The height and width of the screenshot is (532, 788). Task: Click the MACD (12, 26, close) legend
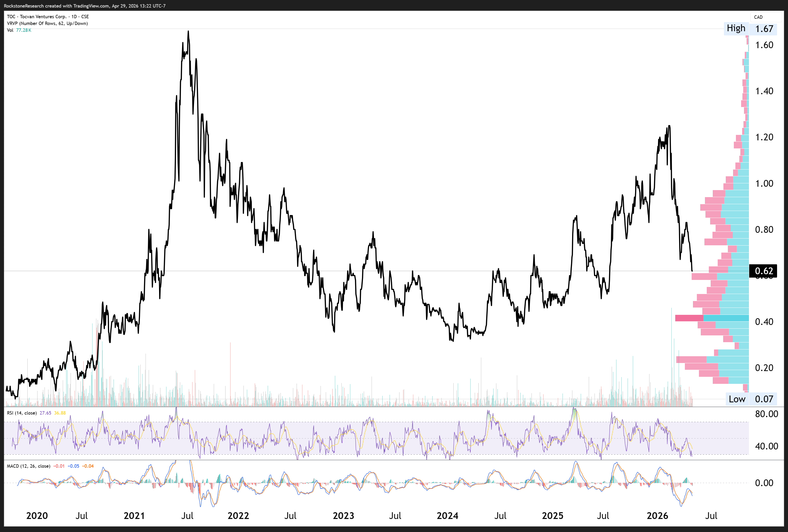28,466
